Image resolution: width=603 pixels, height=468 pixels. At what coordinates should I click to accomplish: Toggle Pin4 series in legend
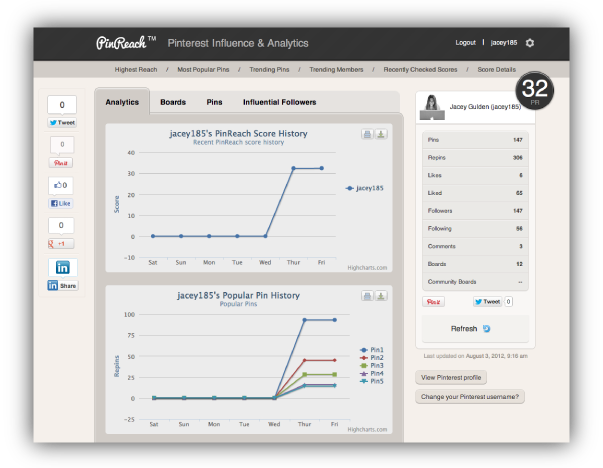[x=371, y=373]
